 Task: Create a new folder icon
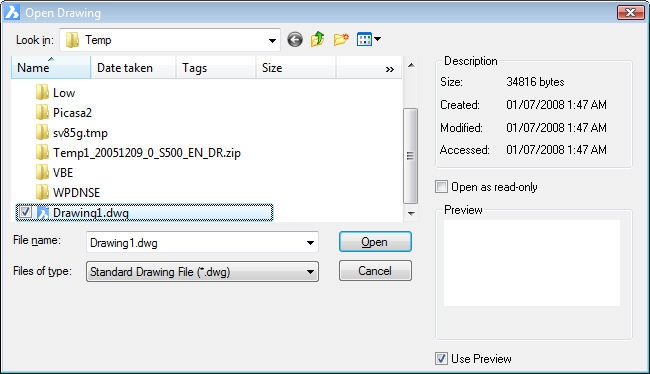(341, 40)
